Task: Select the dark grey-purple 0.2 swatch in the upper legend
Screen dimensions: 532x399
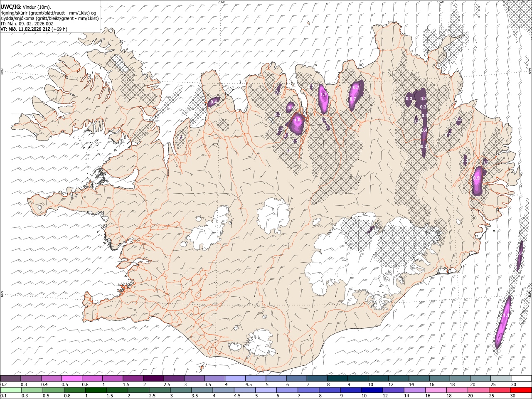Action: 10,379
